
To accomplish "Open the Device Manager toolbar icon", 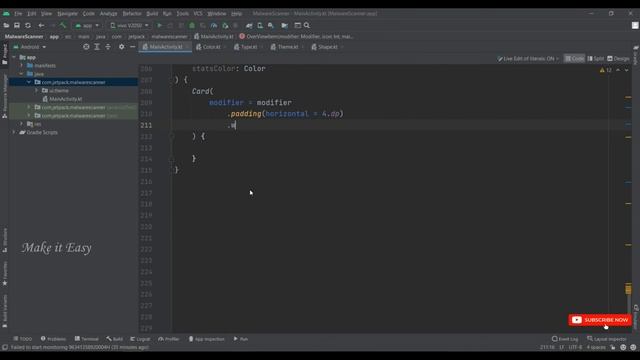I will pyautogui.click(x=260, y=25).
